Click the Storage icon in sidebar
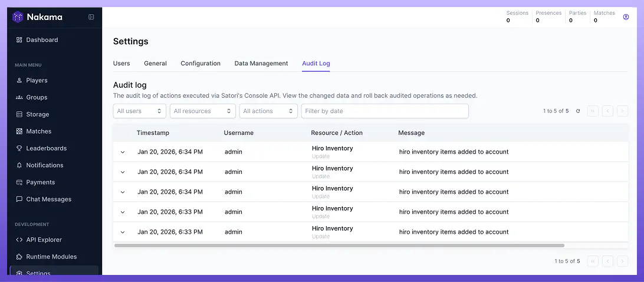 pos(19,114)
